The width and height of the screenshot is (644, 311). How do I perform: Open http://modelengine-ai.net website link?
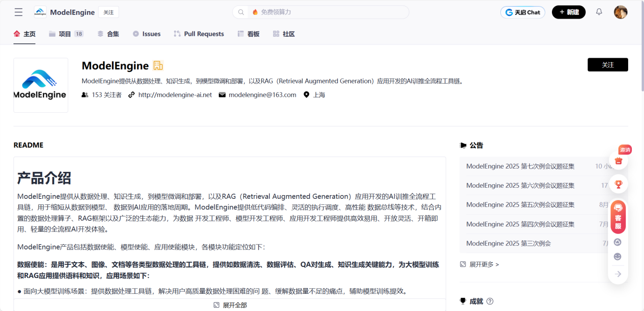point(175,95)
